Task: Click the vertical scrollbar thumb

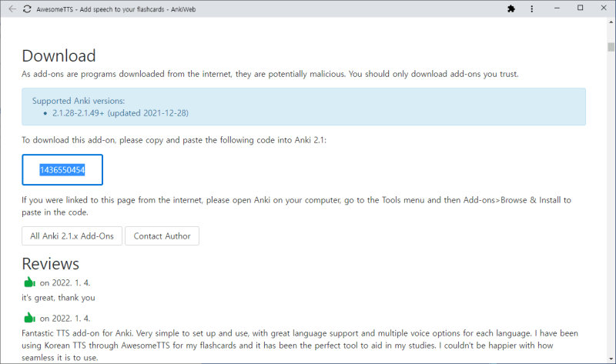Action: coord(611,46)
